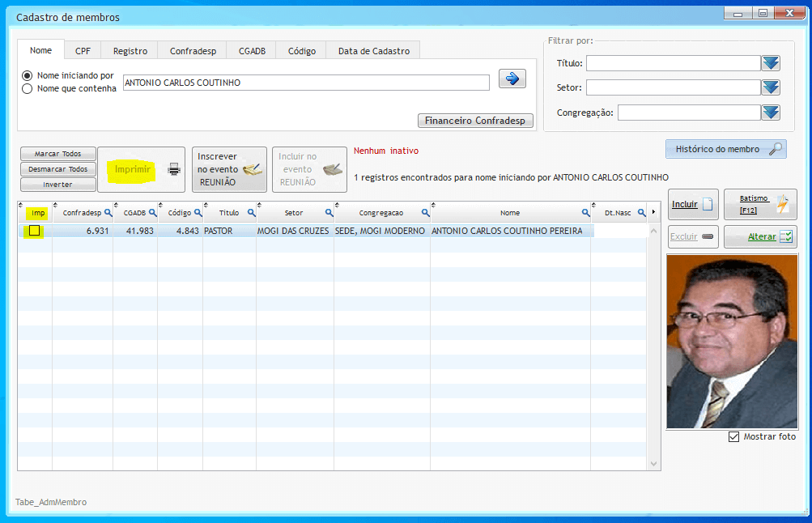Image resolution: width=812 pixels, height=523 pixels.
Task: Expand the Título filter dropdown
Action: coord(770,63)
